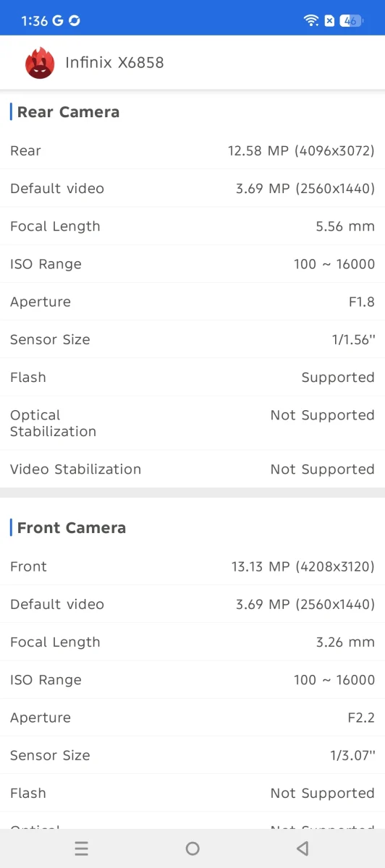This screenshot has height=868, width=385.
Task: Tap Optical Stabilization row label
Action: [x=53, y=423]
